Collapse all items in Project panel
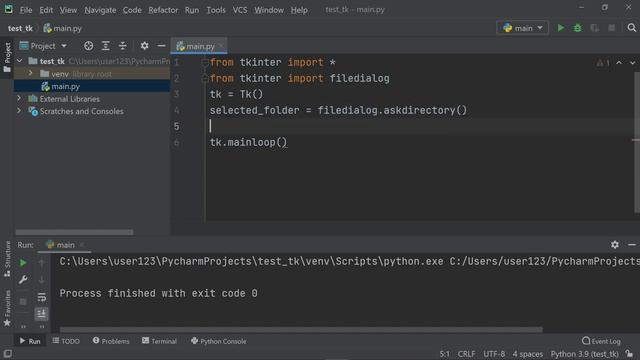The height and width of the screenshot is (360, 640). pyautogui.click(x=122, y=46)
